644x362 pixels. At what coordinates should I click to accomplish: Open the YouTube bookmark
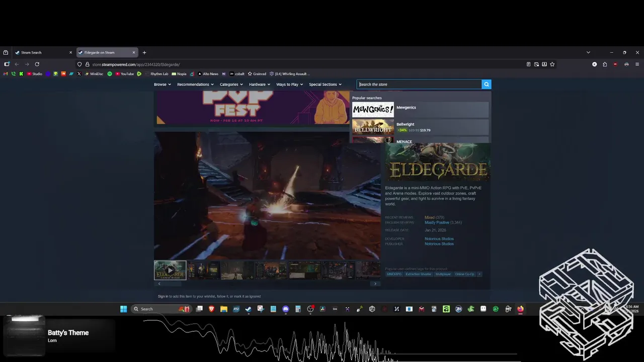coord(124,74)
